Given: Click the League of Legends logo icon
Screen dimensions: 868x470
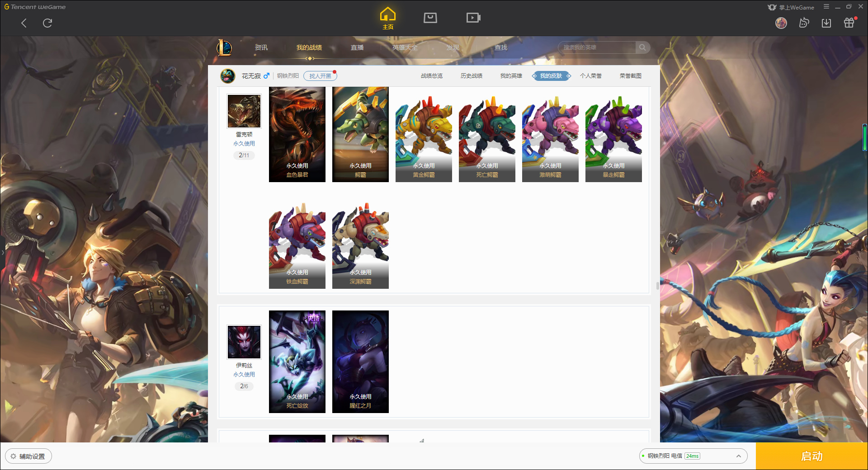Looking at the screenshot, I should (224, 47).
